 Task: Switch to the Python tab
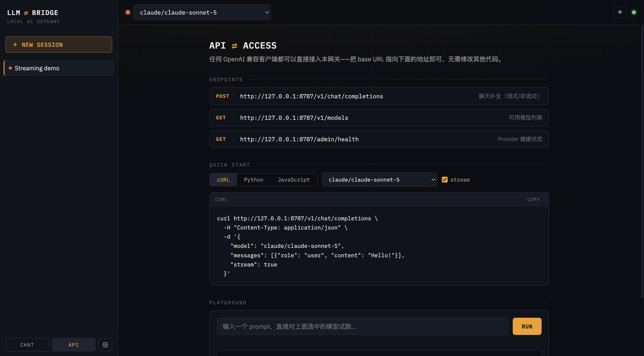(x=254, y=180)
